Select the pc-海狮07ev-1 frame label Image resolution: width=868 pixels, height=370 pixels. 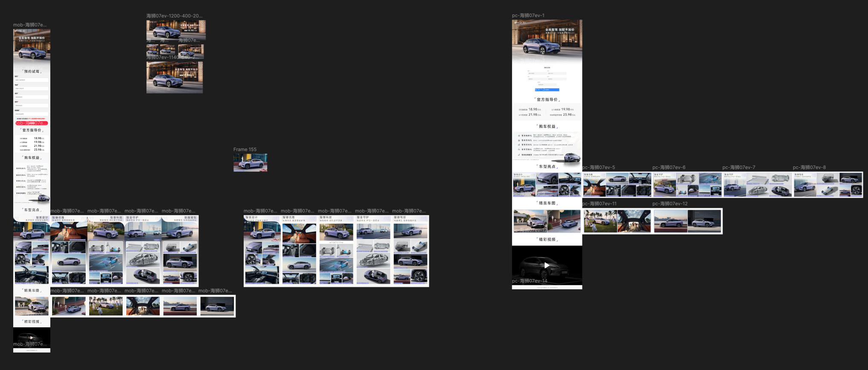point(528,15)
